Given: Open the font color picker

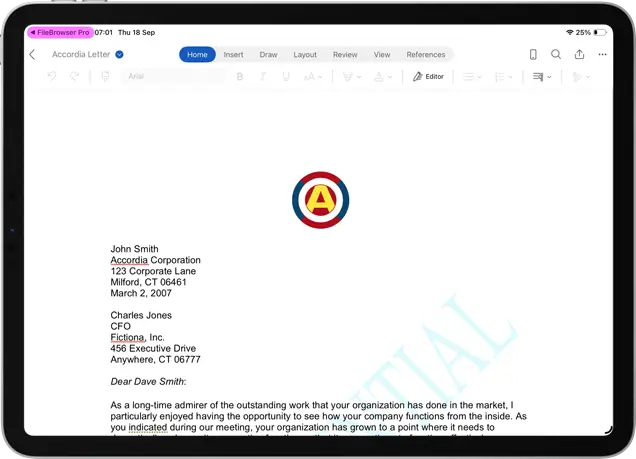Looking at the screenshot, I should [x=381, y=77].
